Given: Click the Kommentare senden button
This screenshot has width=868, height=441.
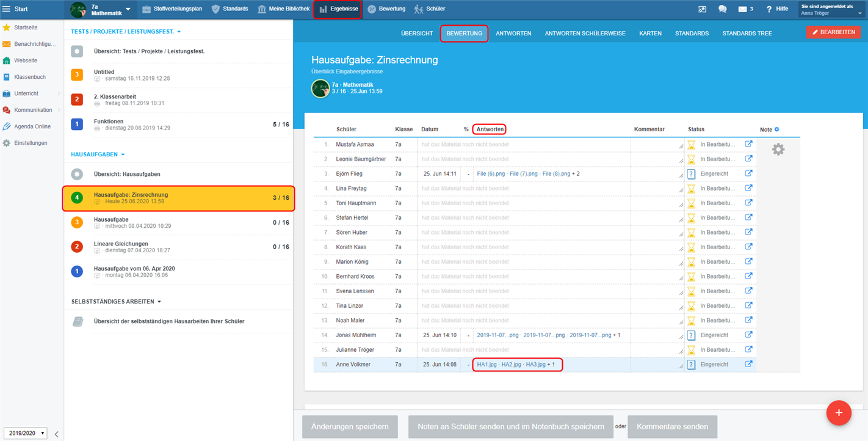Looking at the screenshot, I should point(672,426).
